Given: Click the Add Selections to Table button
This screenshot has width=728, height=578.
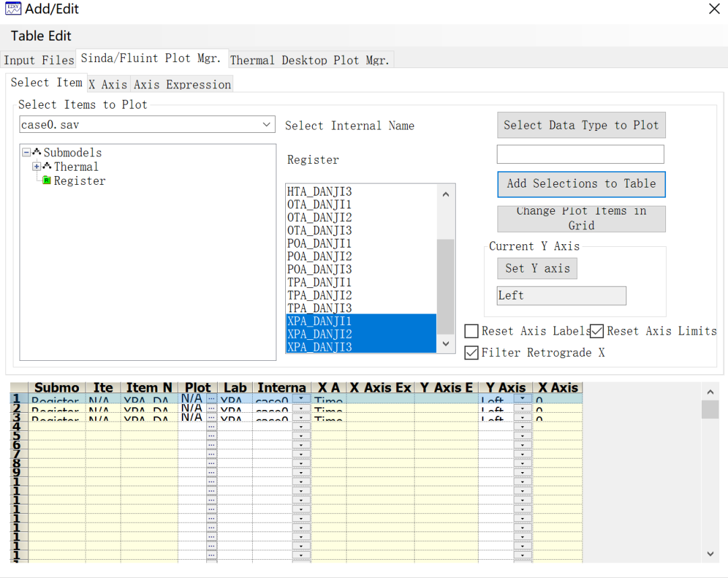Looking at the screenshot, I should coord(581,183).
